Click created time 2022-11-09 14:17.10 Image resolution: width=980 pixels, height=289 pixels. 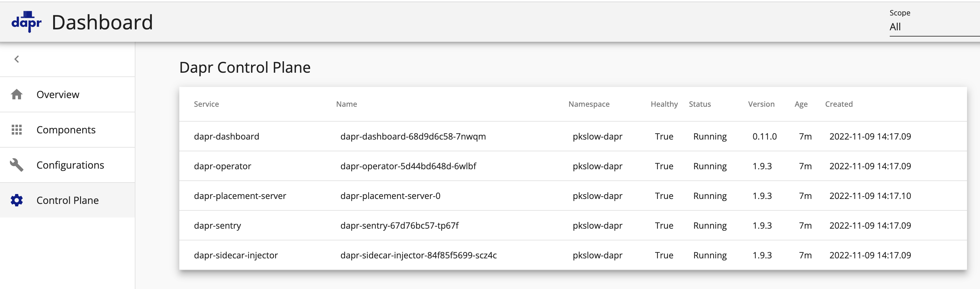[x=870, y=196]
